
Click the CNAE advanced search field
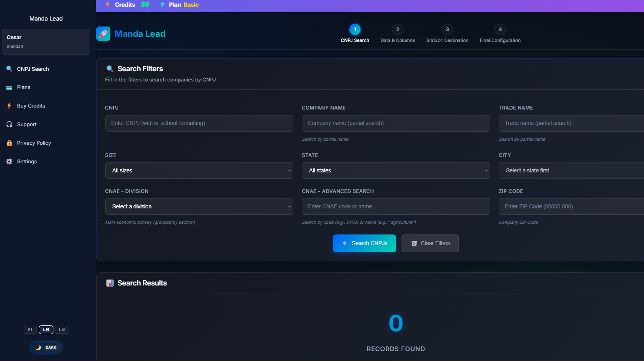pos(396,206)
